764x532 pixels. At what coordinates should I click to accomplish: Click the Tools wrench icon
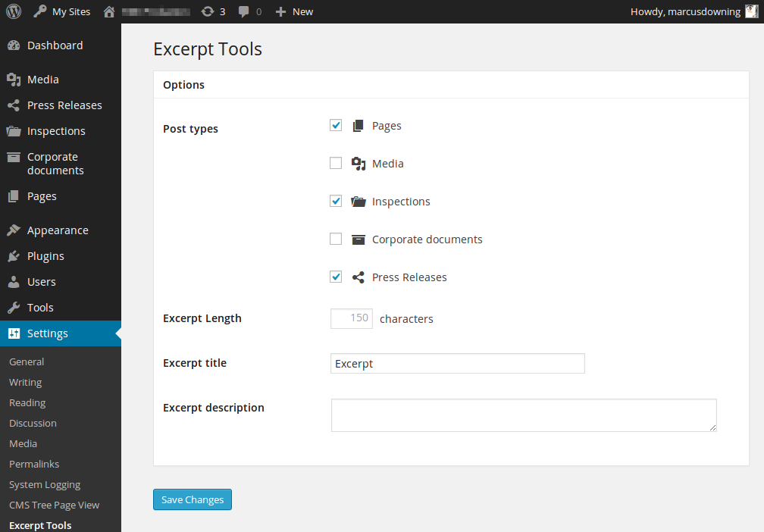point(14,308)
